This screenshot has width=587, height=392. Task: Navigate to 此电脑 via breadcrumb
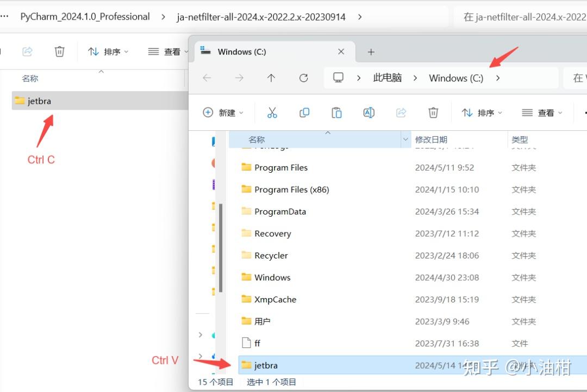[386, 78]
